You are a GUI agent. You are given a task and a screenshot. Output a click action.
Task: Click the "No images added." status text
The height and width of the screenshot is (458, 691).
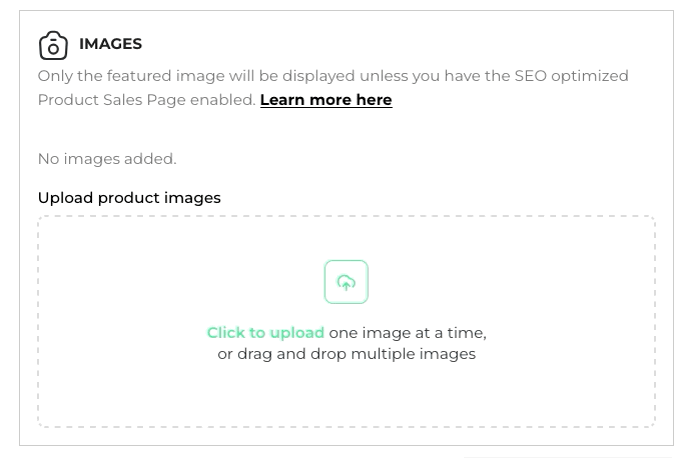point(107,159)
